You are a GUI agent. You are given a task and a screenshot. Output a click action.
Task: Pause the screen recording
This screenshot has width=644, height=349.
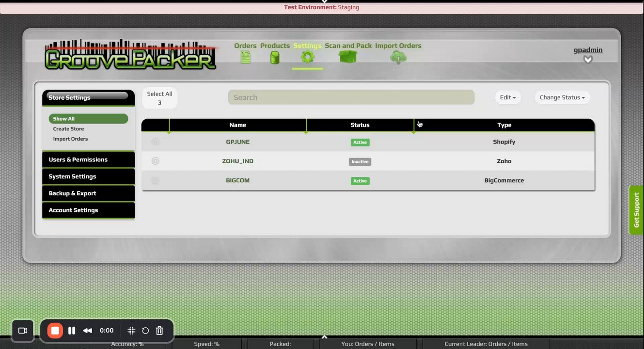pyautogui.click(x=72, y=331)
